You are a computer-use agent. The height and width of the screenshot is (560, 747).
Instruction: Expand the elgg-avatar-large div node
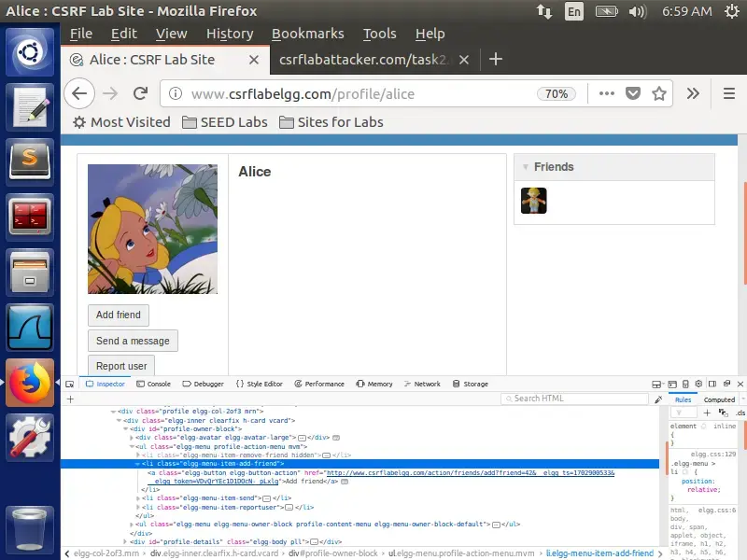[x=132, y=438]
